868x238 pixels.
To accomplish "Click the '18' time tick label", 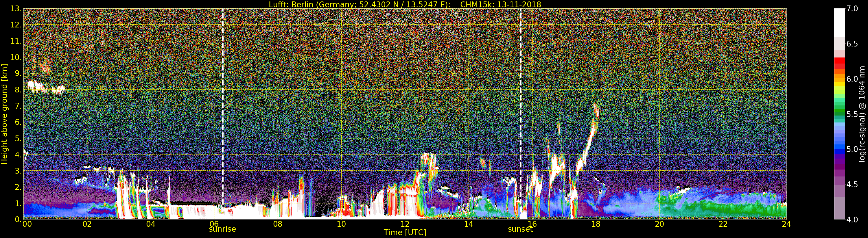I will tap(596, 224).
